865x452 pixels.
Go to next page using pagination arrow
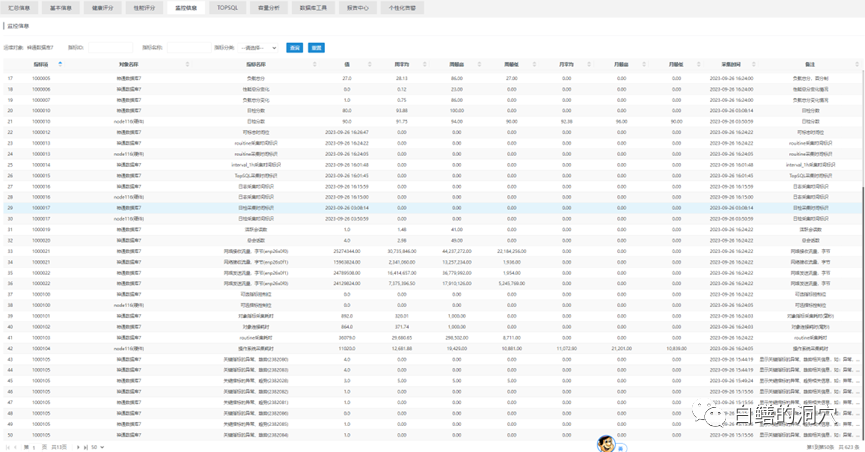pos(78,447)
